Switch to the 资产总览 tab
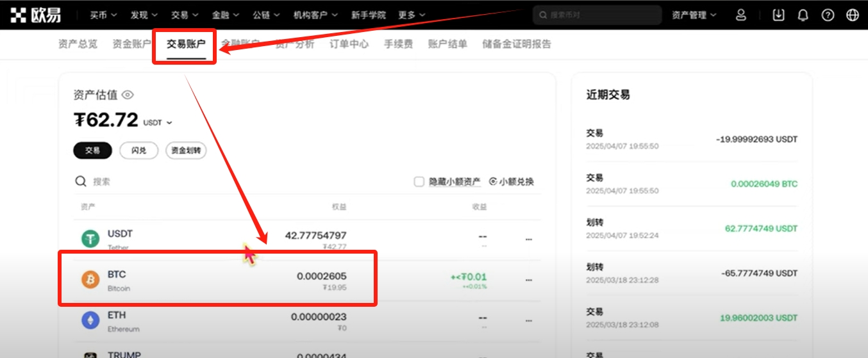Image resolution: width=868 pixels, height=358 pixels. [78, 44]
